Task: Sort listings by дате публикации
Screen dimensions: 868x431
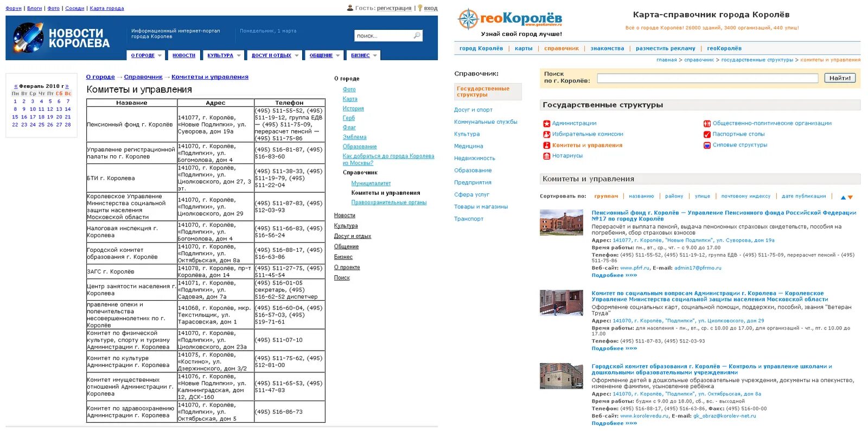Action: [803, 197]
